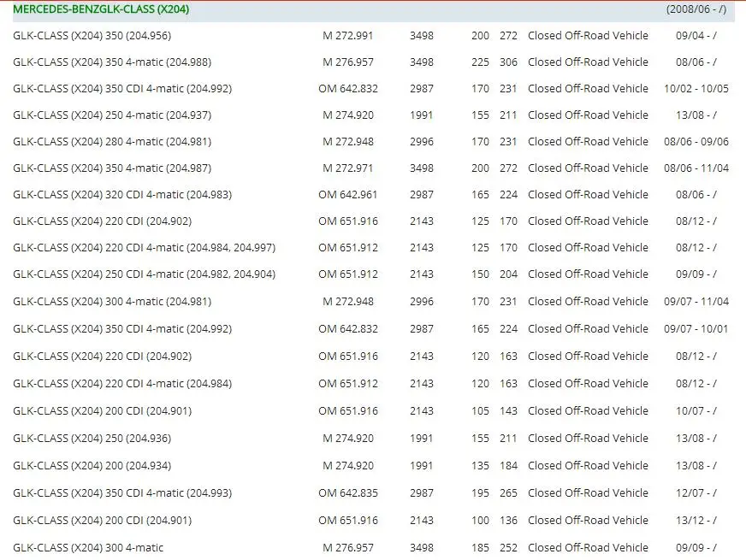Select displacement 2987 in the 204.993 row
The height and width of the screenshot is (560, 746).
point(422,493)
